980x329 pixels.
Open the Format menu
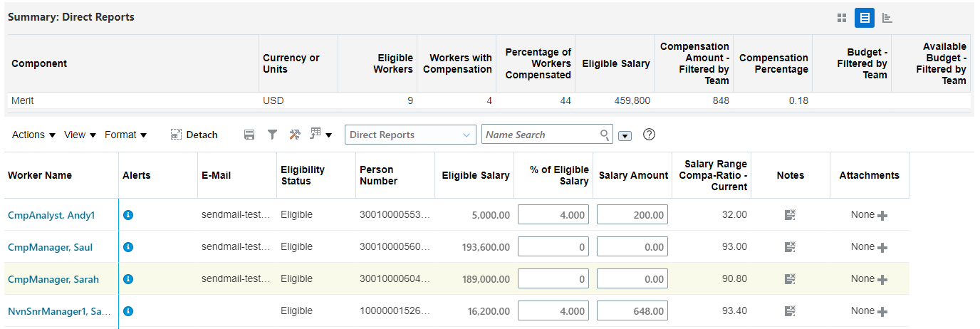(x=125, y=135)
